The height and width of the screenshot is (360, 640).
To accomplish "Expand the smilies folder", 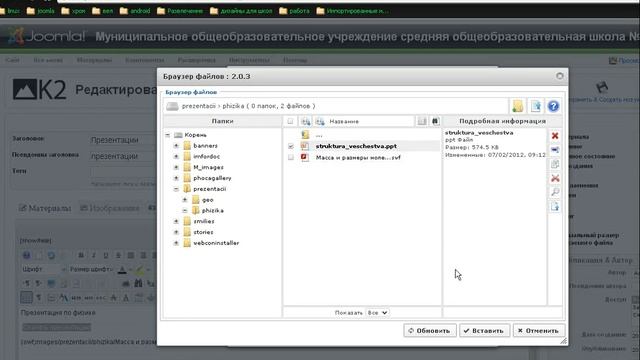I will (x=176, y=221).
